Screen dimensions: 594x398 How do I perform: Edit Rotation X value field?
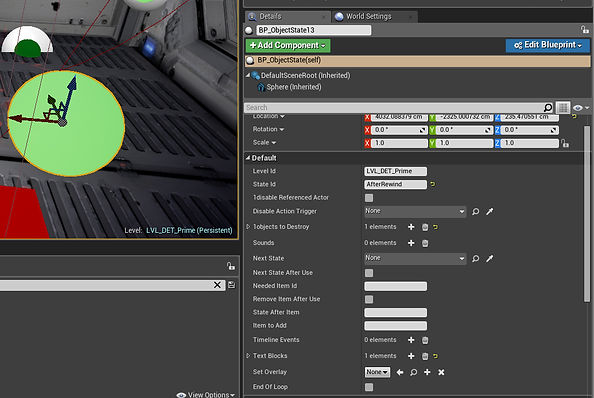(399, 130)
